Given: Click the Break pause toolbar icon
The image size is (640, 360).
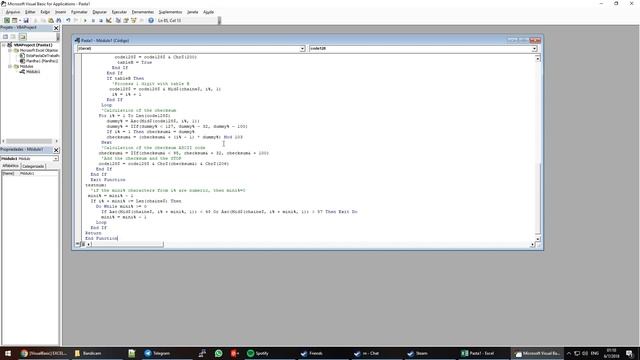Looking at the screenshot, I should (93, 20).
